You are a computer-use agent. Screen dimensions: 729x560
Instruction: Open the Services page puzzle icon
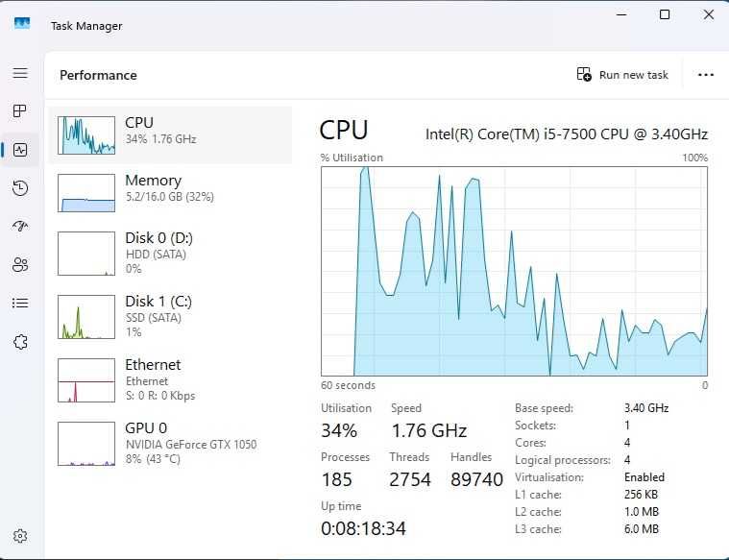(20, 342)
